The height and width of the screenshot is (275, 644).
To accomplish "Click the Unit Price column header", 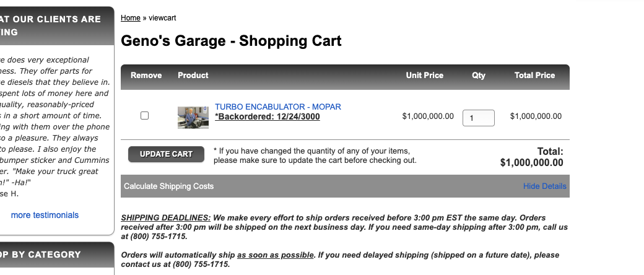I will tap(425, 75).
